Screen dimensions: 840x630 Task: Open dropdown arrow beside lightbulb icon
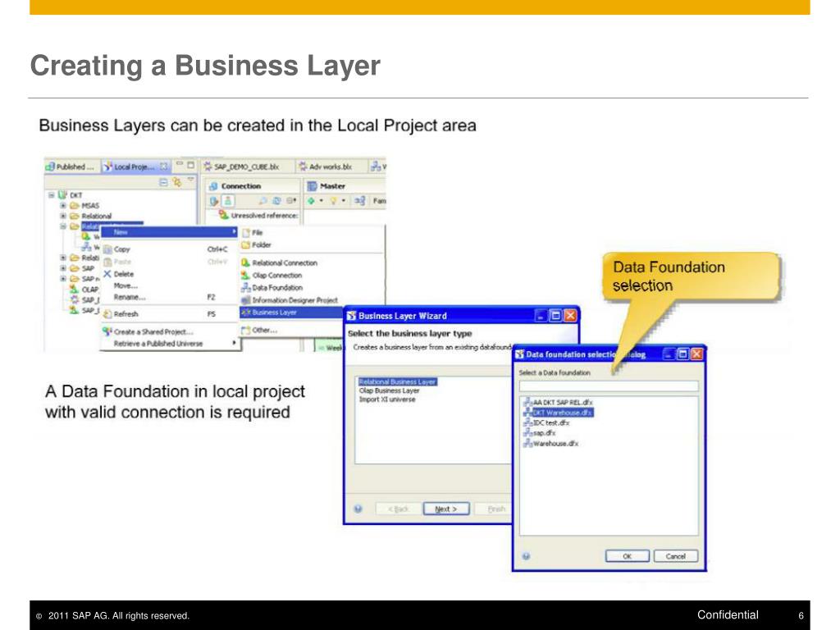pyautogui.click(x=344, y=201)
